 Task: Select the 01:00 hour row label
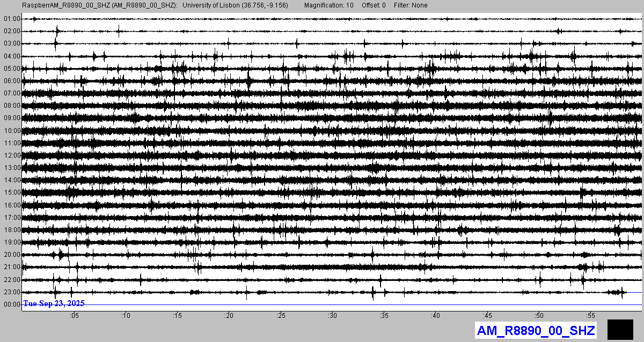11,19
